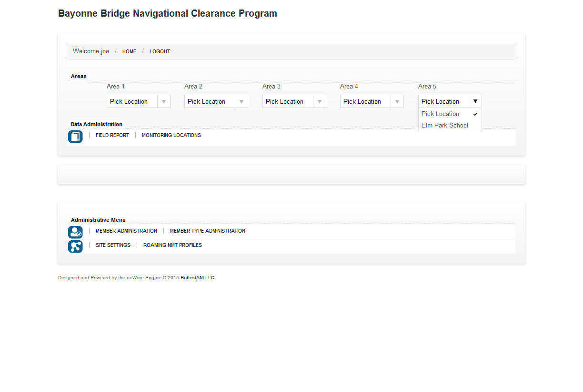Open the Area 3 location dropdown
Screen dimensions: 583x392
pos(294,101)
